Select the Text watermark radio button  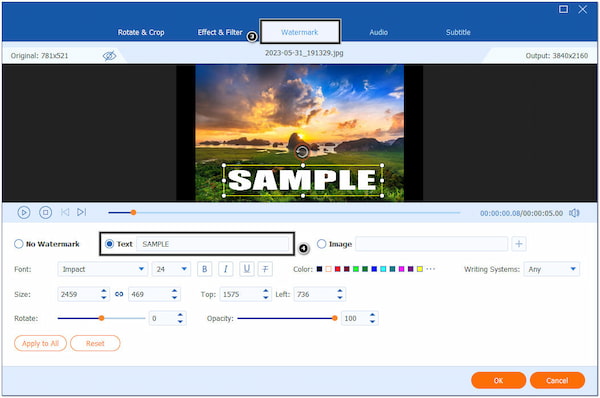(109, 244)
